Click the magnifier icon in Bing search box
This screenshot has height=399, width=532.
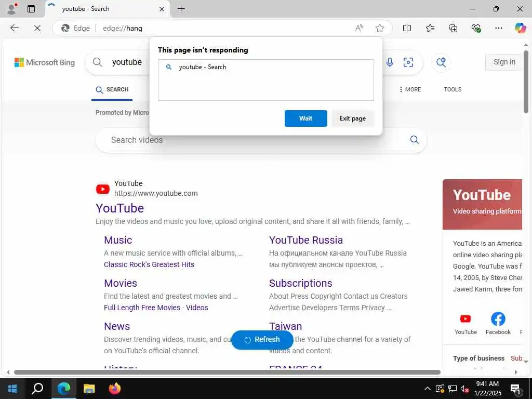(97, 62)
